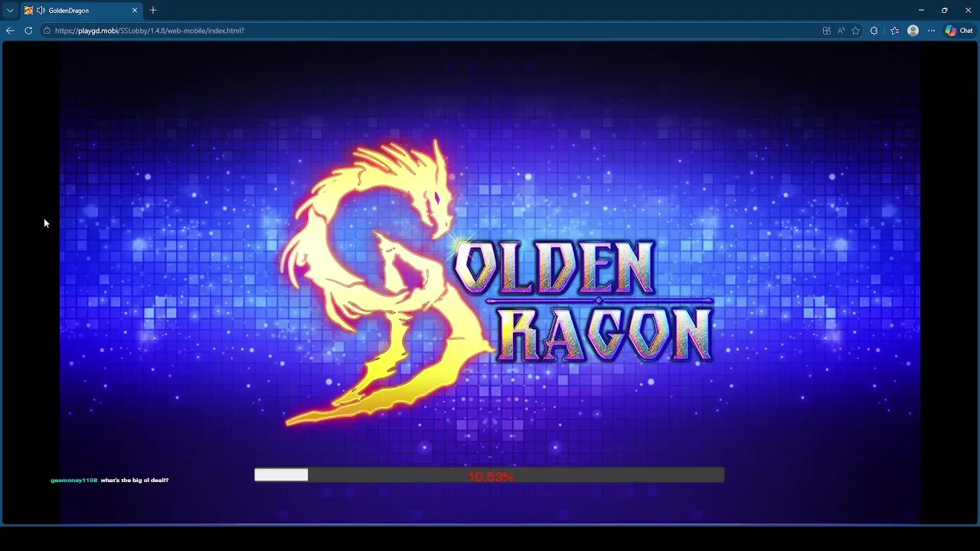Restore down the browser window
This screenshot has width=980, height=551.
click(945, 11)
